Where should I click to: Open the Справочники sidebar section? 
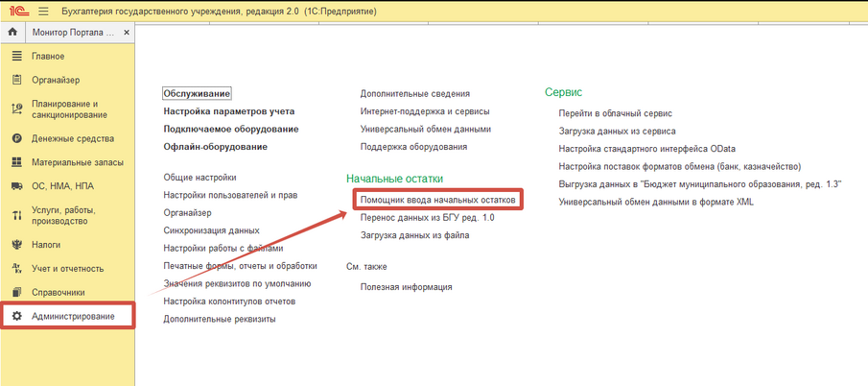coord(58,292)
